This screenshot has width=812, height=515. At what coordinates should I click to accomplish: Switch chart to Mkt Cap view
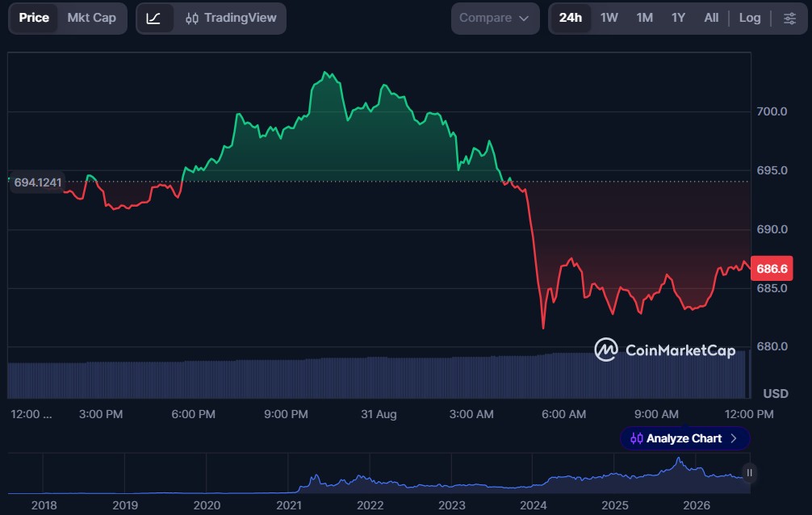(x=92, y=18)
